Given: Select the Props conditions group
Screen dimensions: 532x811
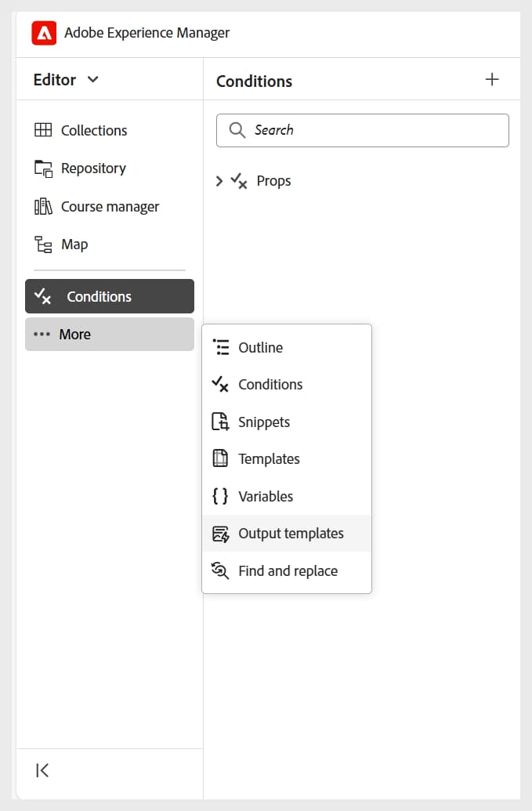Looking at the screenshot, I should [273, 181].
